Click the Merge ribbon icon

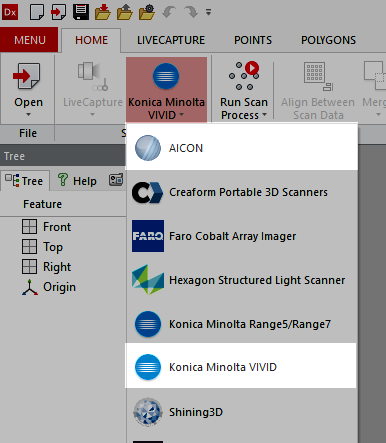pyautogui.click(x=375, y=76)
